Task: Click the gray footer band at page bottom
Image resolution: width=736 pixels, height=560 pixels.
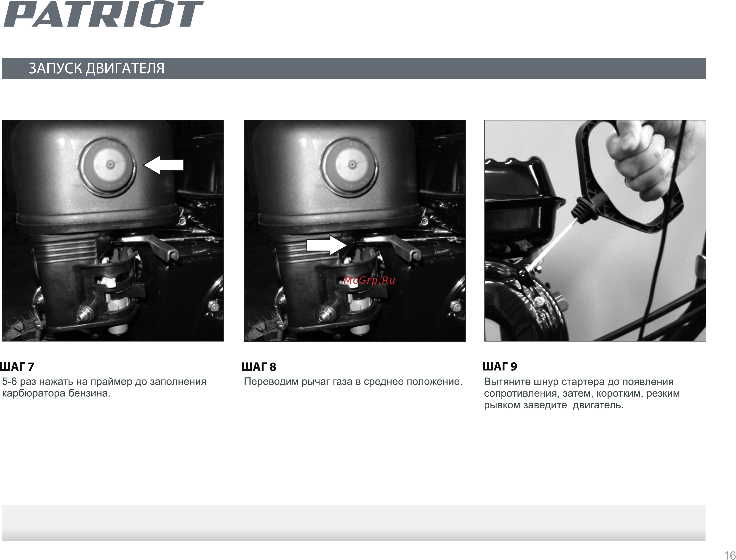Action: click(x=354, y=523)
